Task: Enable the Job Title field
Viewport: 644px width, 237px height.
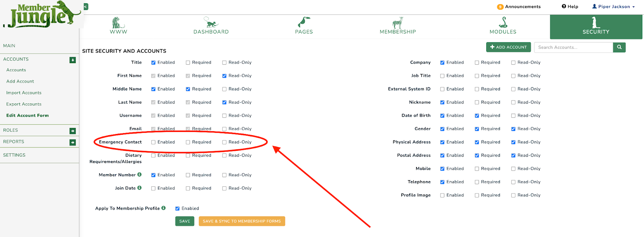Action: [x=442, y=76]
